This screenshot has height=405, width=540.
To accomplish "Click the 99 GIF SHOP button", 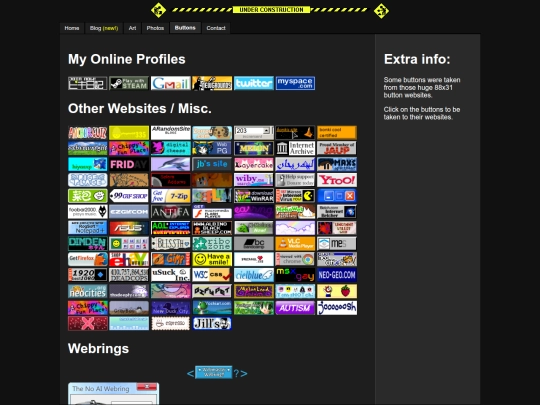I will [129, 196].
